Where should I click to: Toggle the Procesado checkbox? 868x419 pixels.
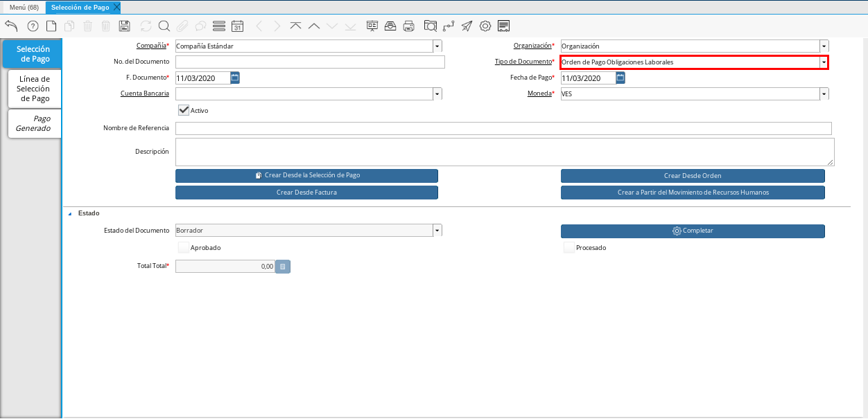pos(568,247)
